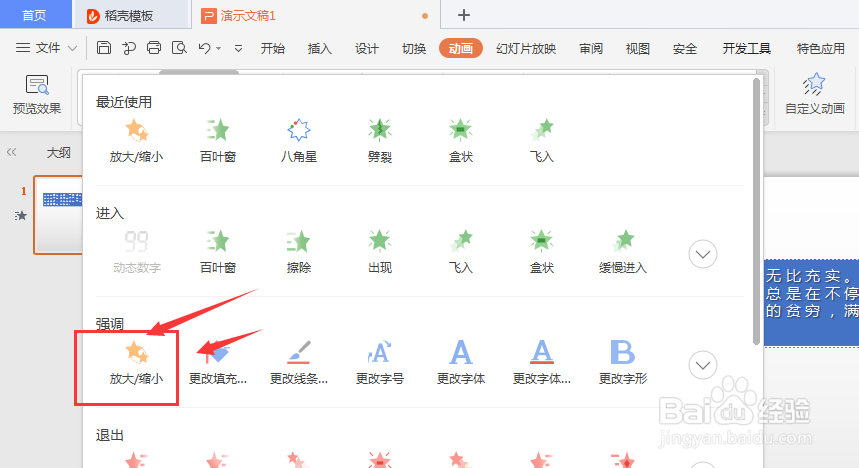Open the 特色应用 ribbon tab

(821, 48)
